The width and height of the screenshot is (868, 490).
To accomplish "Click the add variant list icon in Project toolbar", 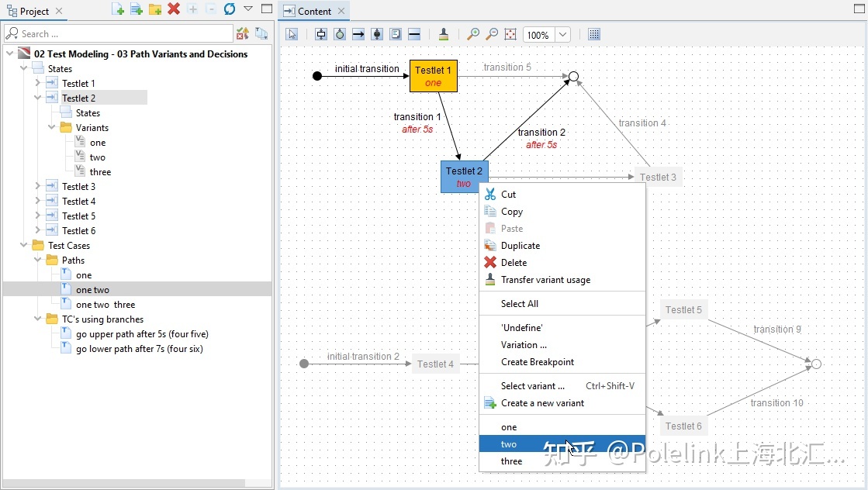I will click(x=137, y=9).
